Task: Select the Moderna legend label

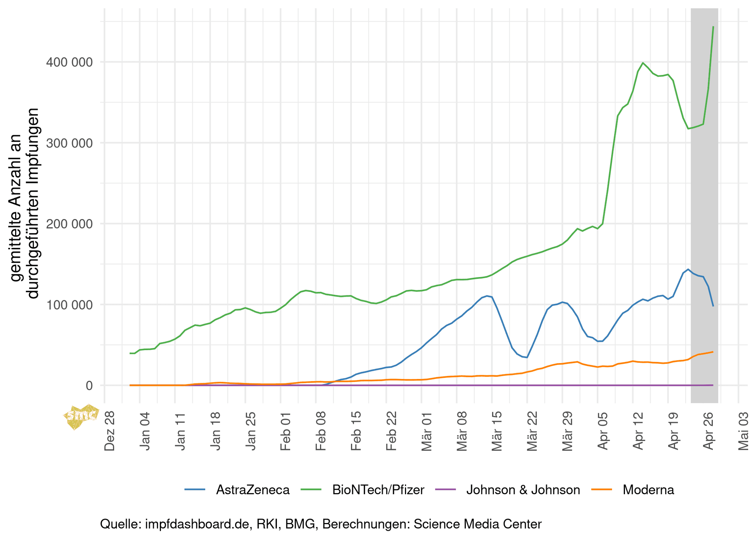Action: pos(648,490)
